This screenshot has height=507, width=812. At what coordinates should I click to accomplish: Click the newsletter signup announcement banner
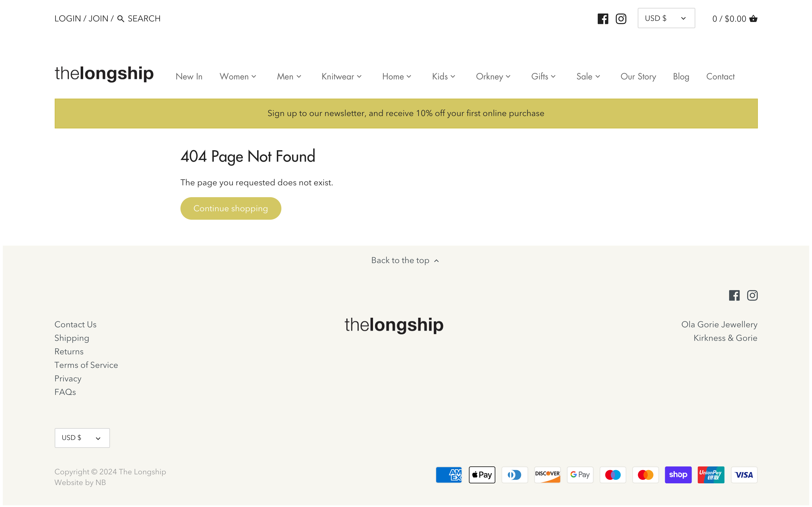point(406,113)
